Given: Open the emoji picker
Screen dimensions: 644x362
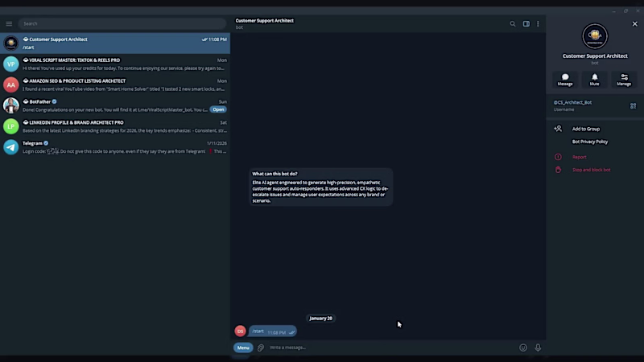Looking at the screenshot, I should pyautogui.click(x=522, y=348).
